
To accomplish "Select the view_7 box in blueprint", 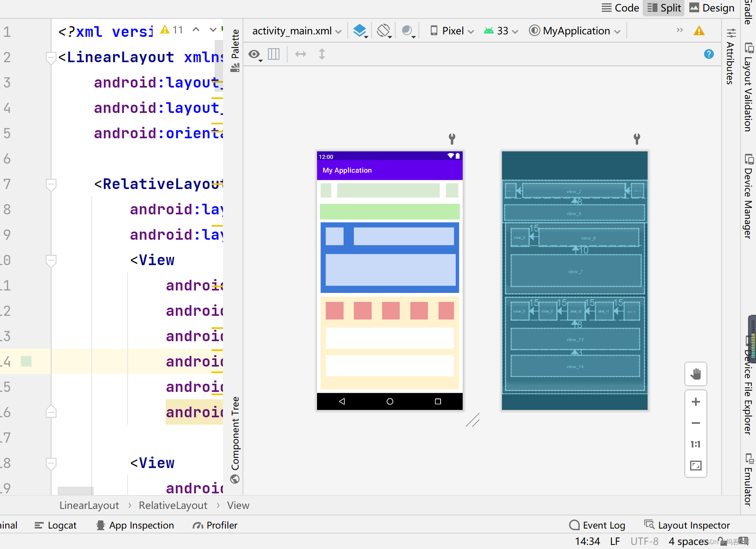I will tap(576, 271).
